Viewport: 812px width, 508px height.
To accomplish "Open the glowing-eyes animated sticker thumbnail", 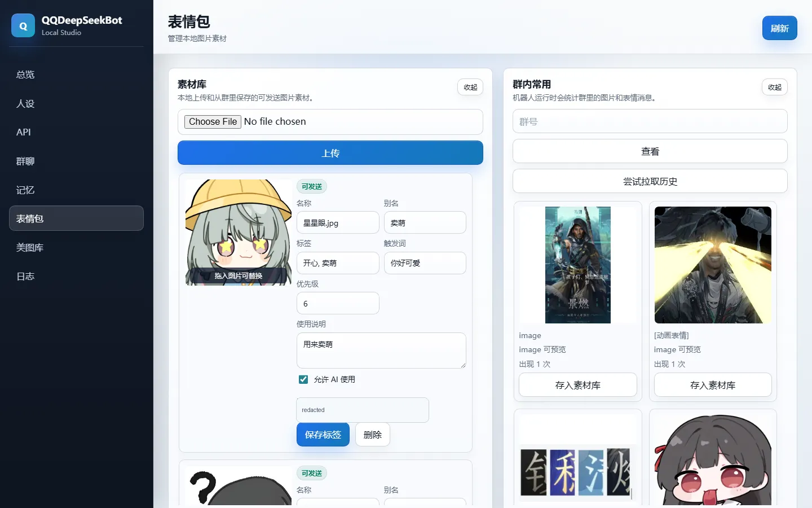I will pos(713,265).
